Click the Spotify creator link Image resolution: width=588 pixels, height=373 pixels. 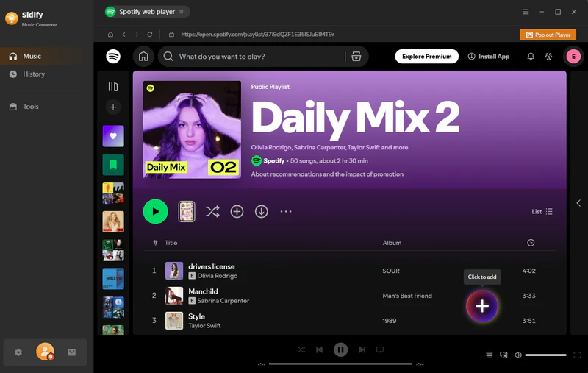pyautogui.click(x=273, y=160)
